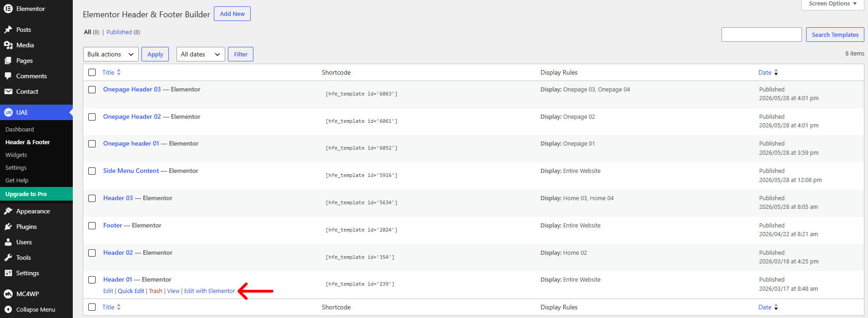
Task: Click the Pages icon in sidebar
Action: (x=8, y=61)
